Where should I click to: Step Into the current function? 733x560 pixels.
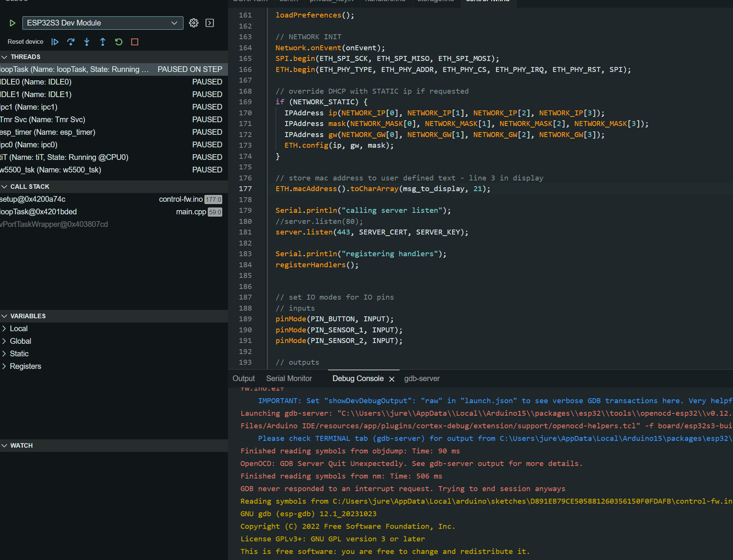(x=87, y=42)
